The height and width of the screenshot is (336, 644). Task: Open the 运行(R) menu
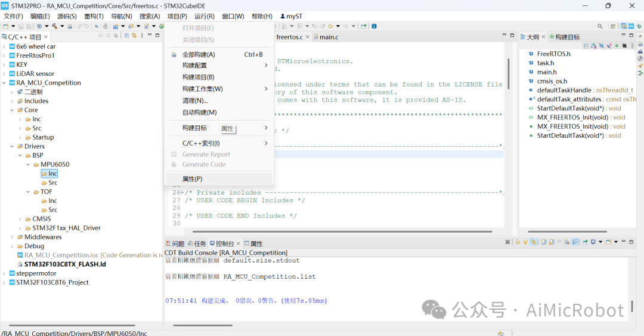tap(204, 16)
